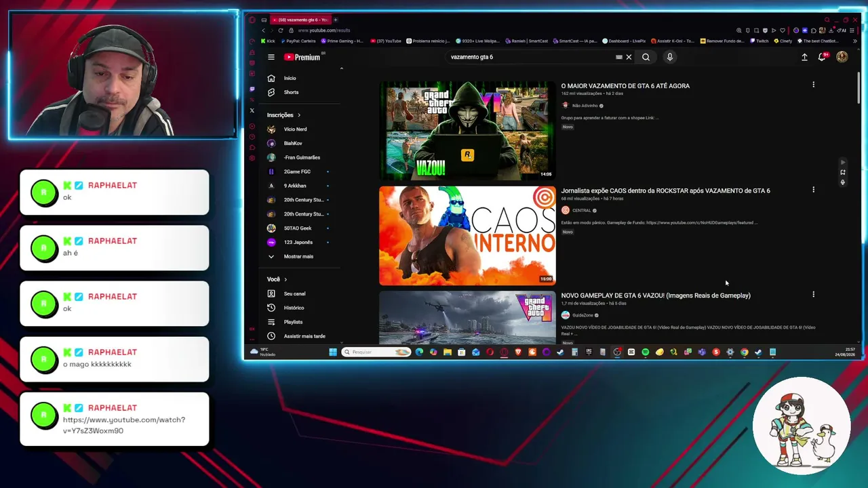Screen dimensions: 868x488
Task: Open Spotify from the taskbar
Action: click(645, 352)
